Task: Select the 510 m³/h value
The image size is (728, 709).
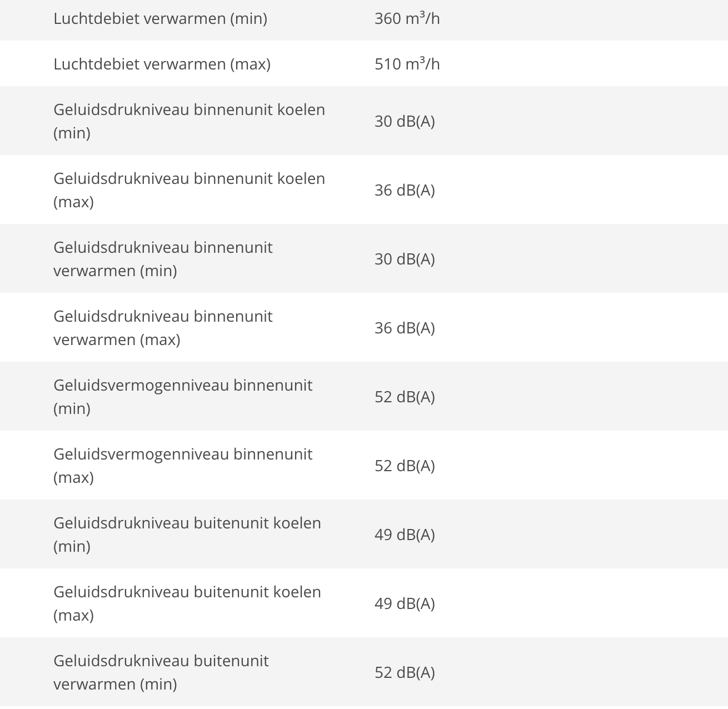Action: (x=407, y=64)
